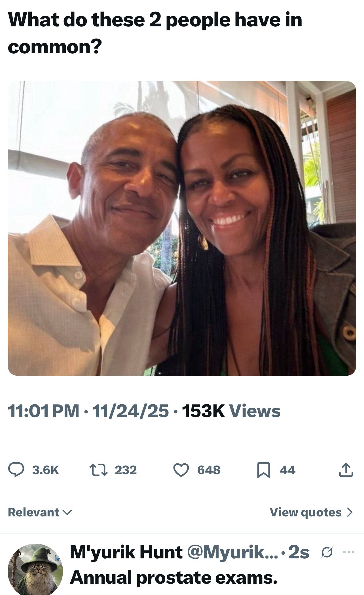Image resolution: width=364 pixels, height=595 pixels.
Task: Click the 153K Views stat
Action: pos(231,411)
